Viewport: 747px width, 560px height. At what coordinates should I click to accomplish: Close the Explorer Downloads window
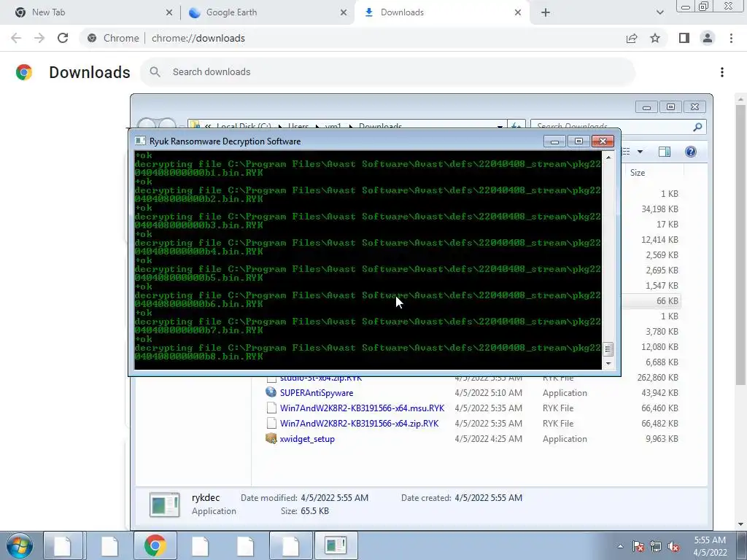tap(694, 107)
